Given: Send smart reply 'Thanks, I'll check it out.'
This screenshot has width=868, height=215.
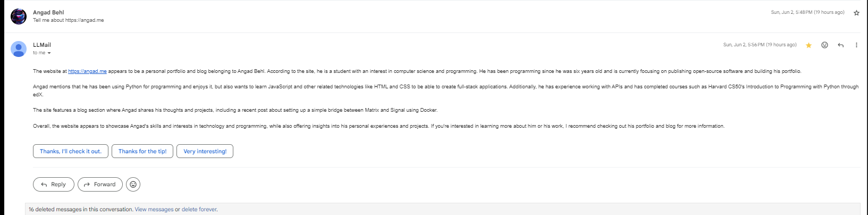Looking at the screenshot, I should 71,151.
